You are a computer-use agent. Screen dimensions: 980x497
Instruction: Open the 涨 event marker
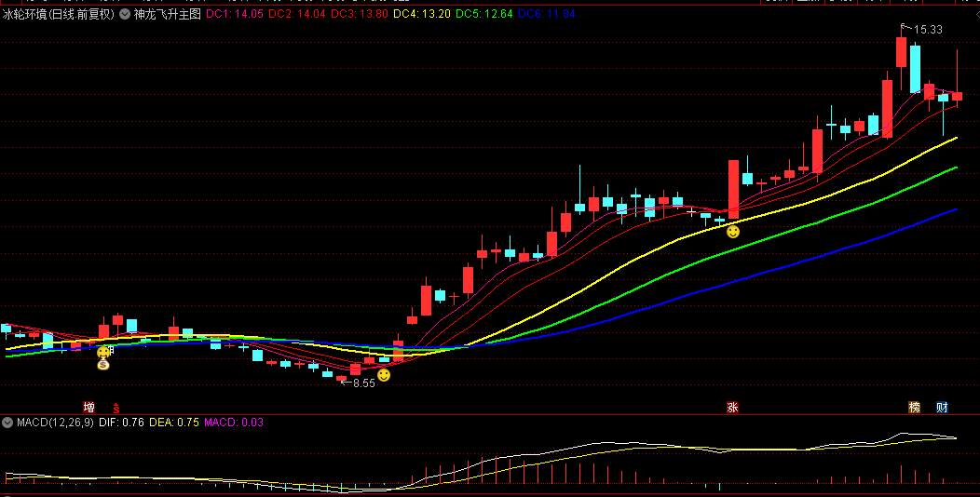732,408
